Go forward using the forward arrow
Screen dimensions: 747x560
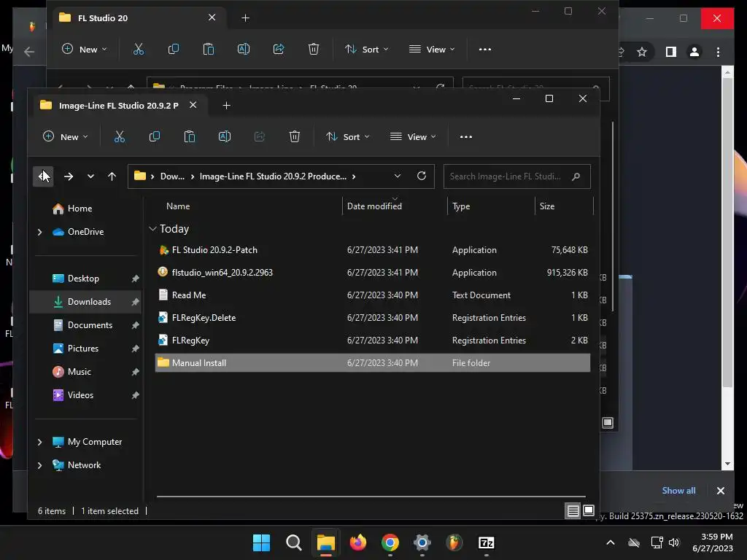click(x=69, y=176)
